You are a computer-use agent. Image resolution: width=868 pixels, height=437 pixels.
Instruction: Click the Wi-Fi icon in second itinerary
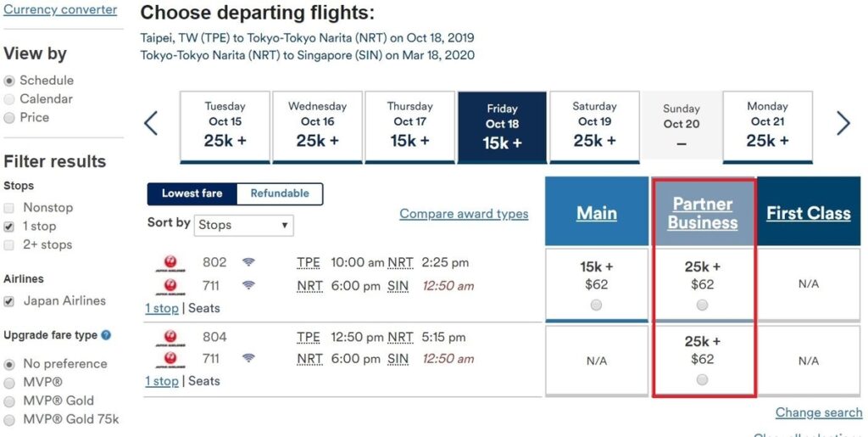pos(248,358)
